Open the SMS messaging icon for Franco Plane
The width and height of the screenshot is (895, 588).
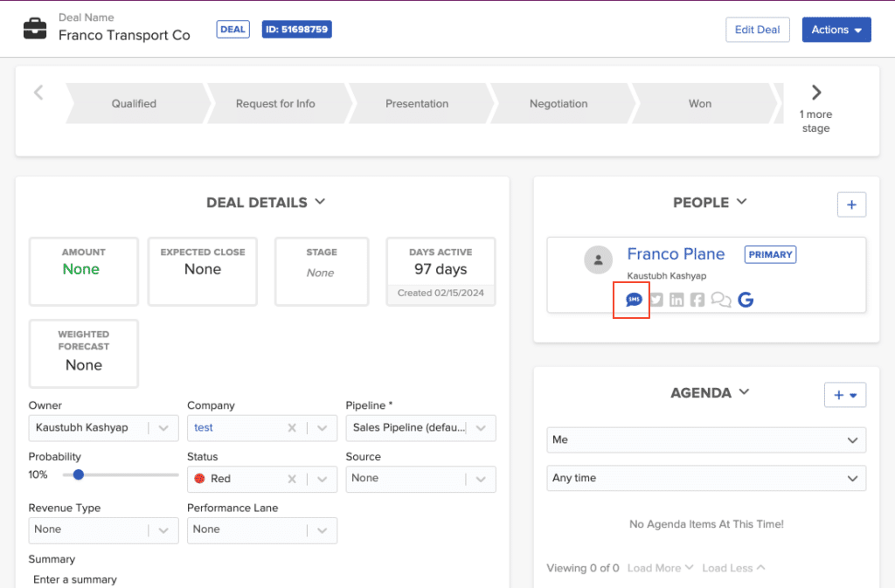tap(631, 299)
